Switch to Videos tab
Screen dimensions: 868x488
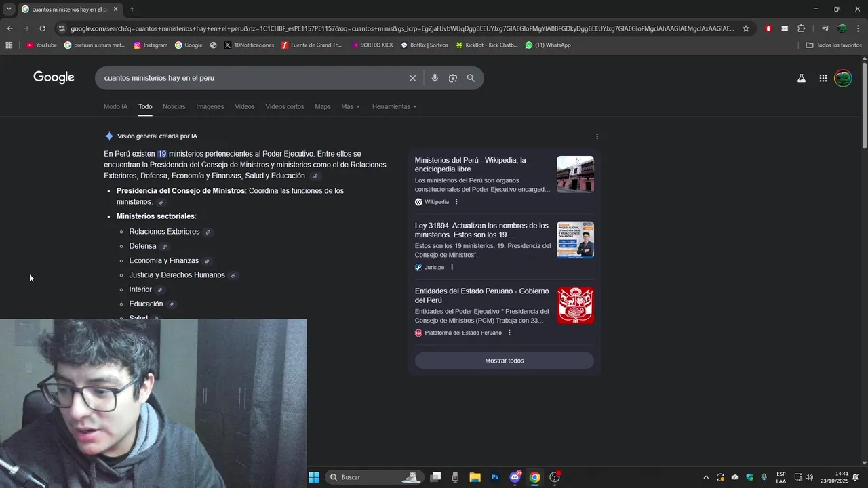click(244, 106)
